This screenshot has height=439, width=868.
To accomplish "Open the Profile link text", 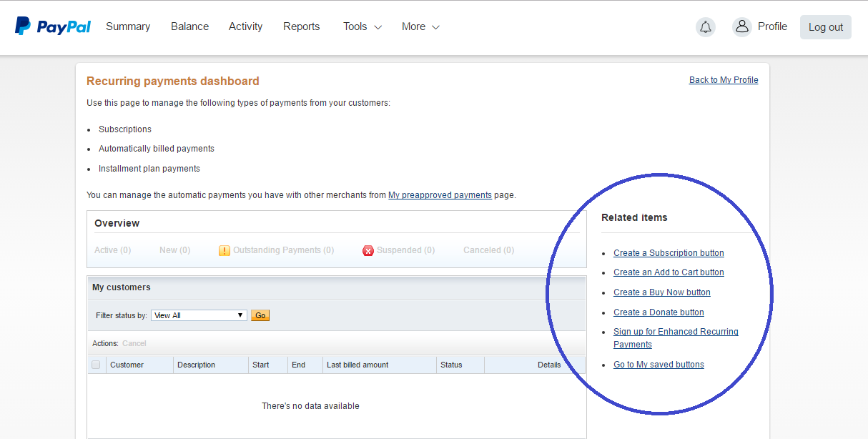I will [772, 26].
